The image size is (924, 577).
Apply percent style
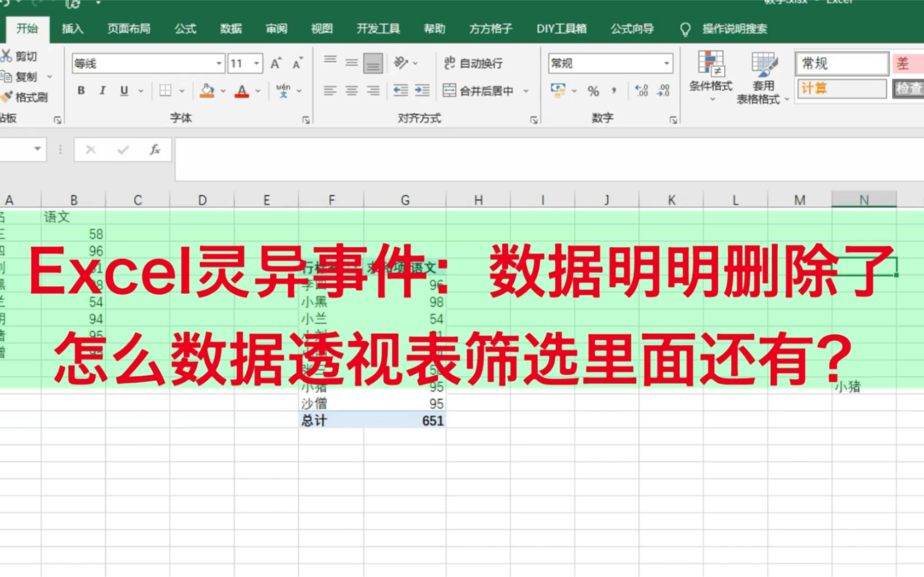[593, 91]
